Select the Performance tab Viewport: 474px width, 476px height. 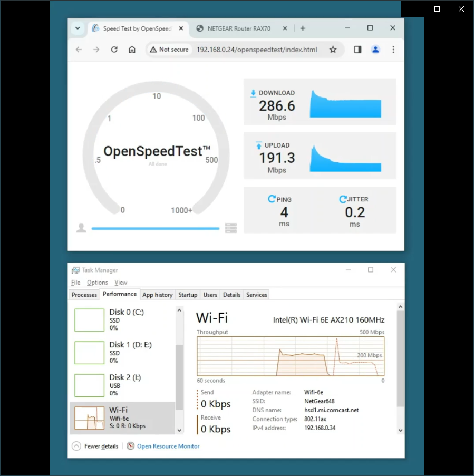120,294
